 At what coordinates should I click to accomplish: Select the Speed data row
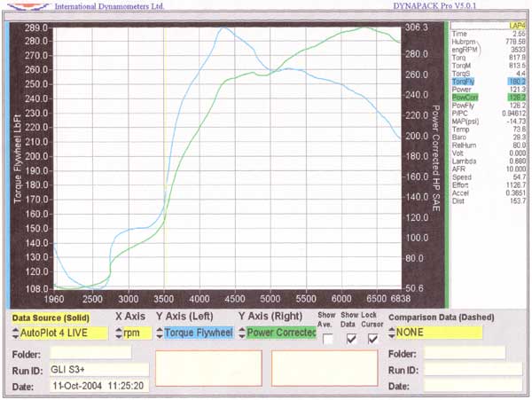point(489,177)
